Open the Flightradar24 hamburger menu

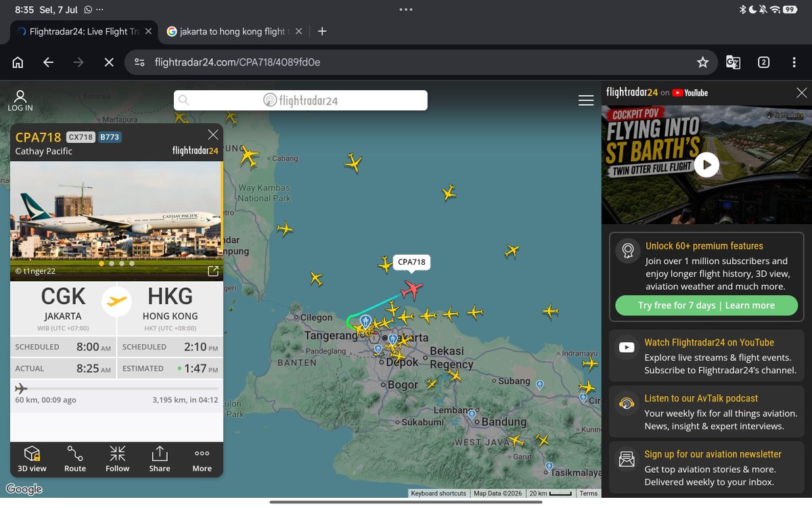586,100
